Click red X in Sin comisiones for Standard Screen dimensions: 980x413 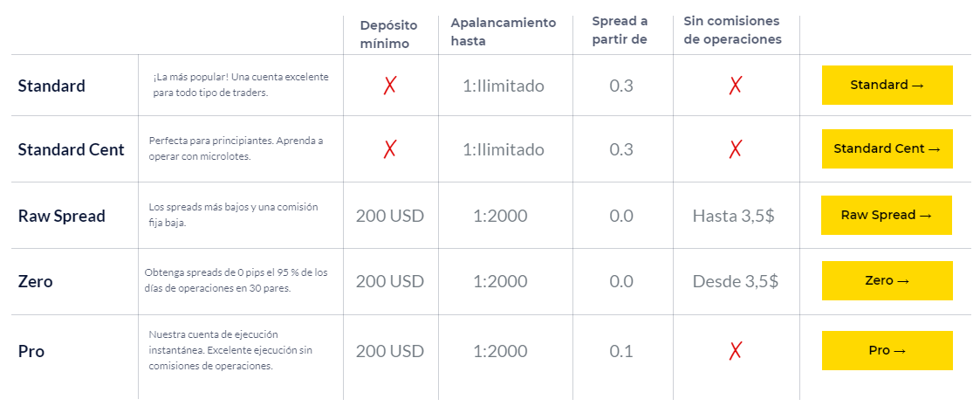(735, 86)
